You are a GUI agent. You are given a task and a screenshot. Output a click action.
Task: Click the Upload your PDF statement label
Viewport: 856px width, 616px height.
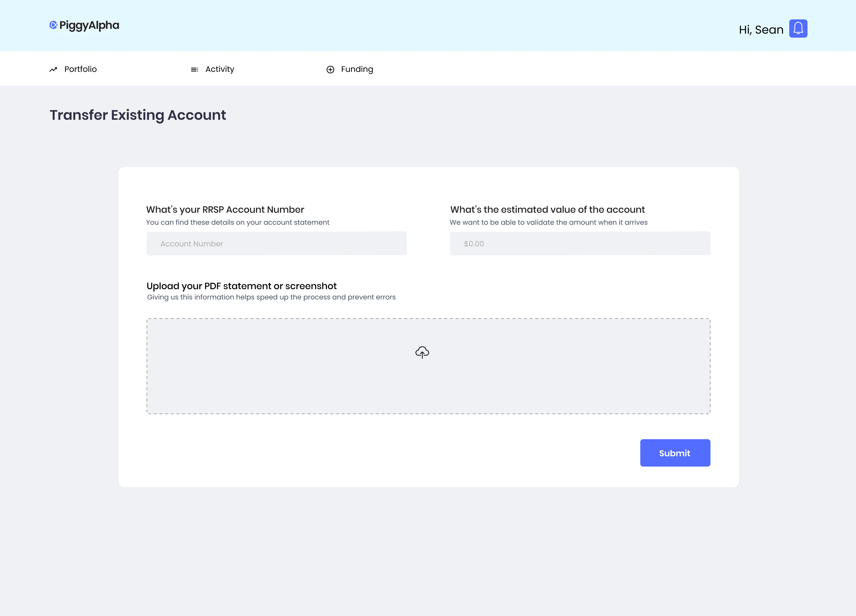(242, 286)
